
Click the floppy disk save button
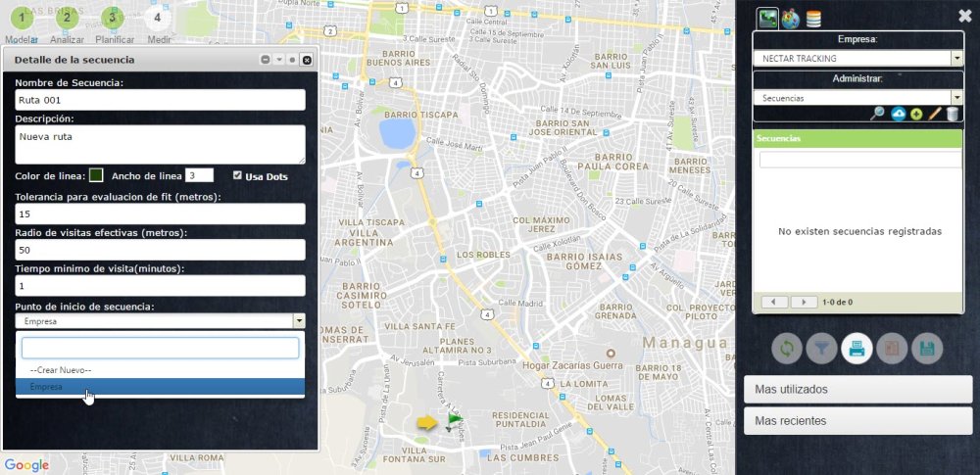tap(927, 349)
